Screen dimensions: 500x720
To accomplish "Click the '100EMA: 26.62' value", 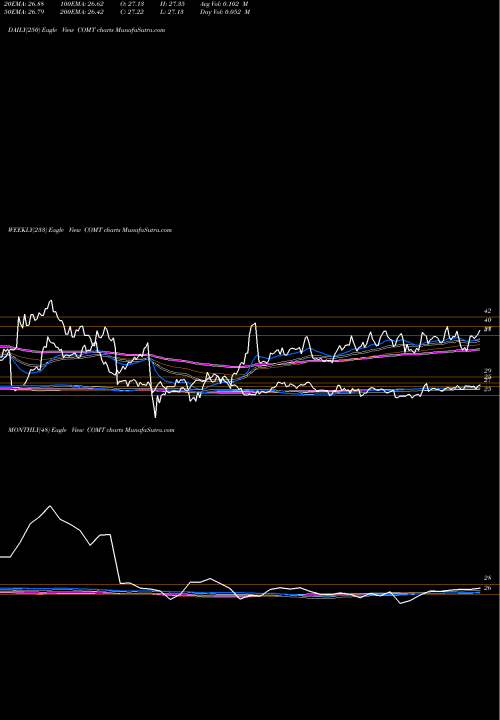I will (82, 3).
